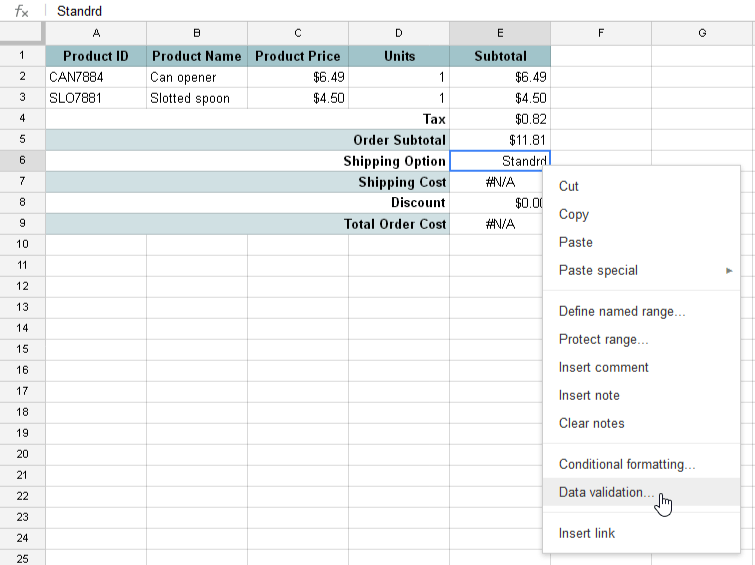Select row 6 header

pyautogui.click(x=22, y=161)
